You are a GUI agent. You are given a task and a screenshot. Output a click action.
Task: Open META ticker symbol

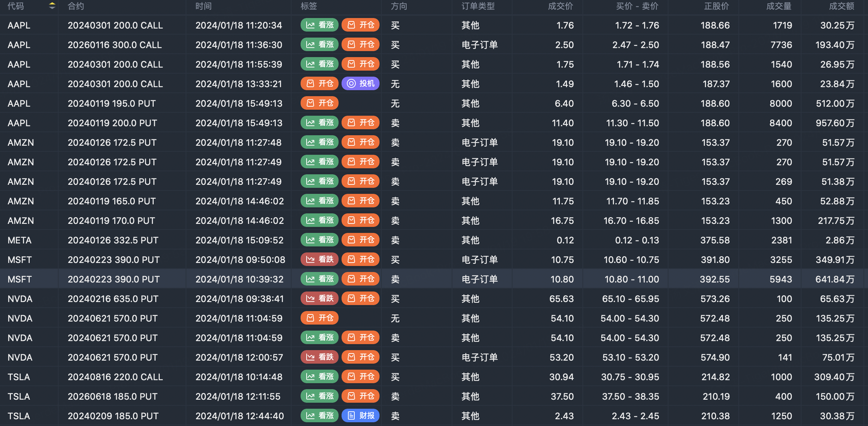[20, 240]
